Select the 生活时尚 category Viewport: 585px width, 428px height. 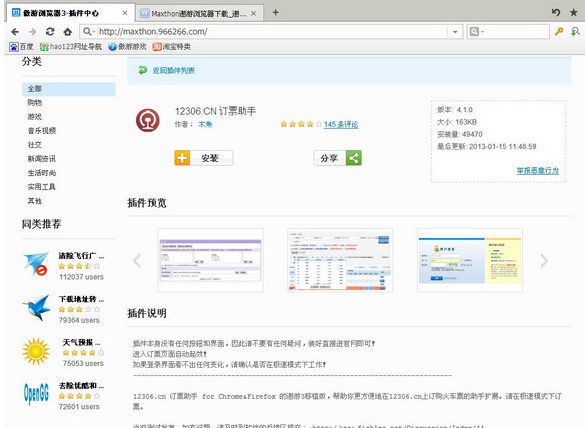point(41,173)
